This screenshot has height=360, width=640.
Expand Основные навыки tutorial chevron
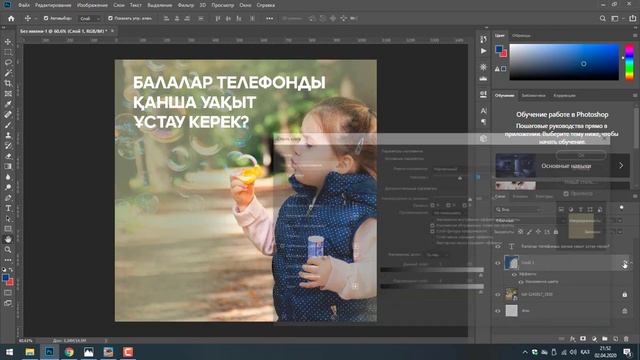621,166
